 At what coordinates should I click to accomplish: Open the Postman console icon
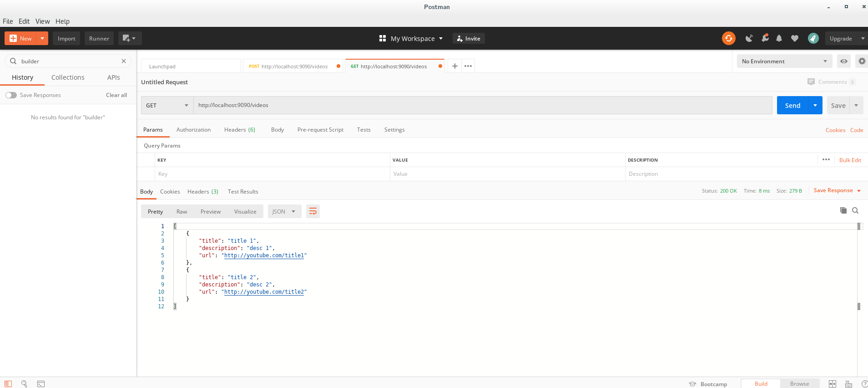click(x=41, y=384)
